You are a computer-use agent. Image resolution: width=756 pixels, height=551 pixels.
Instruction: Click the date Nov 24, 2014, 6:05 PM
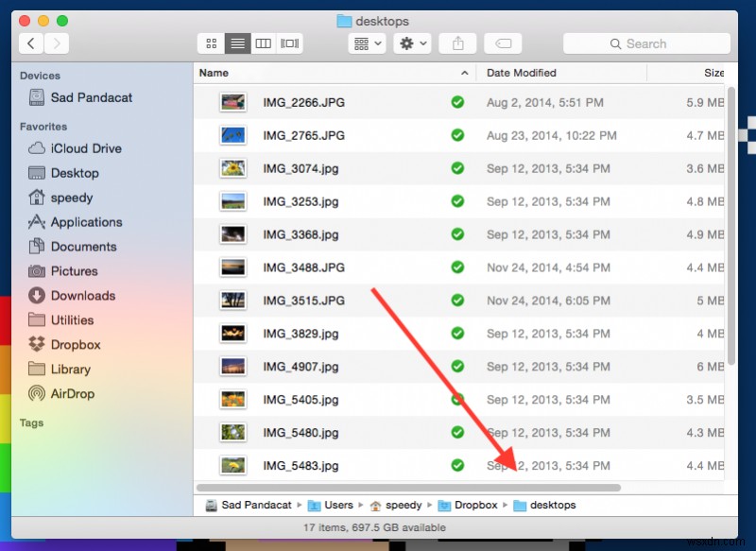(548, 301)
